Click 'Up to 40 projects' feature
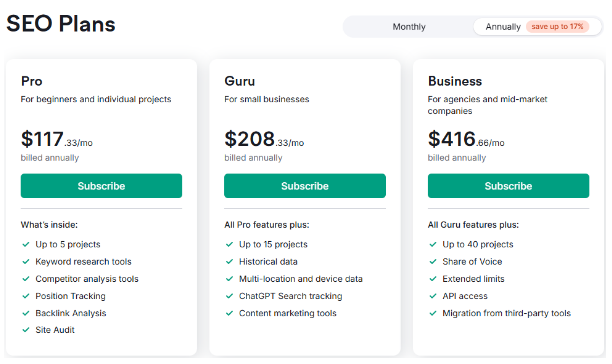This screenshot has width=612, height=364. tap(478, 244)
